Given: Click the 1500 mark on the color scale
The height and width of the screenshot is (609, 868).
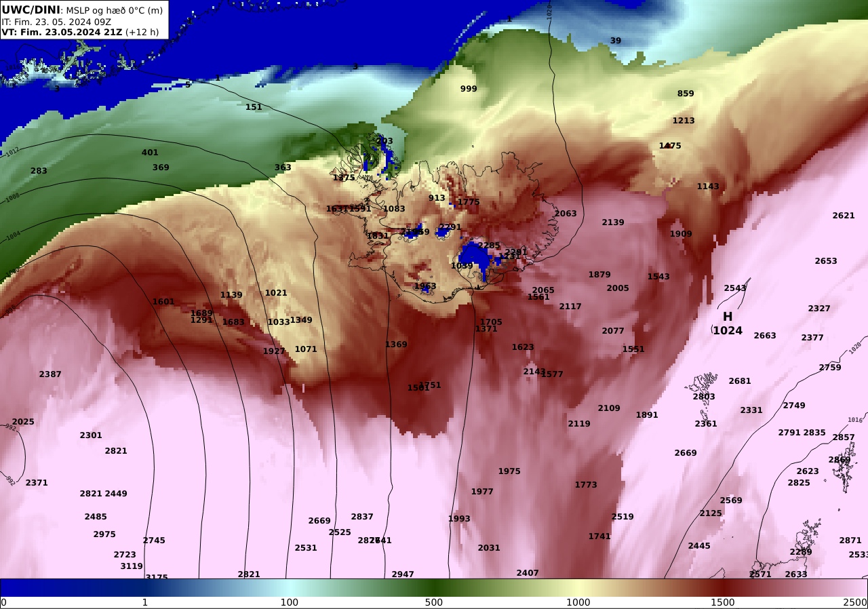Looking at the screenshot, I should 723,602.
